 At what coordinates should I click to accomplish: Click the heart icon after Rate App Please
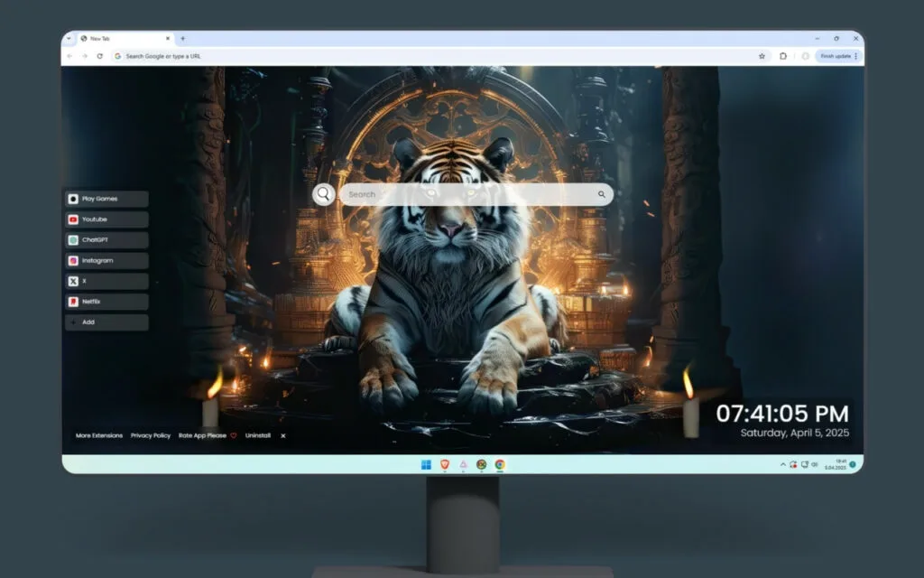tap(234, 436)
